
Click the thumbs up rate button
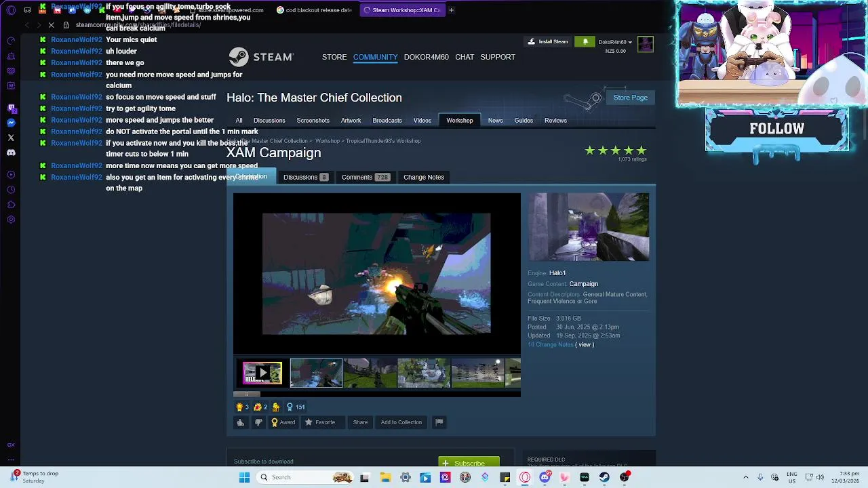coord(240,422)
